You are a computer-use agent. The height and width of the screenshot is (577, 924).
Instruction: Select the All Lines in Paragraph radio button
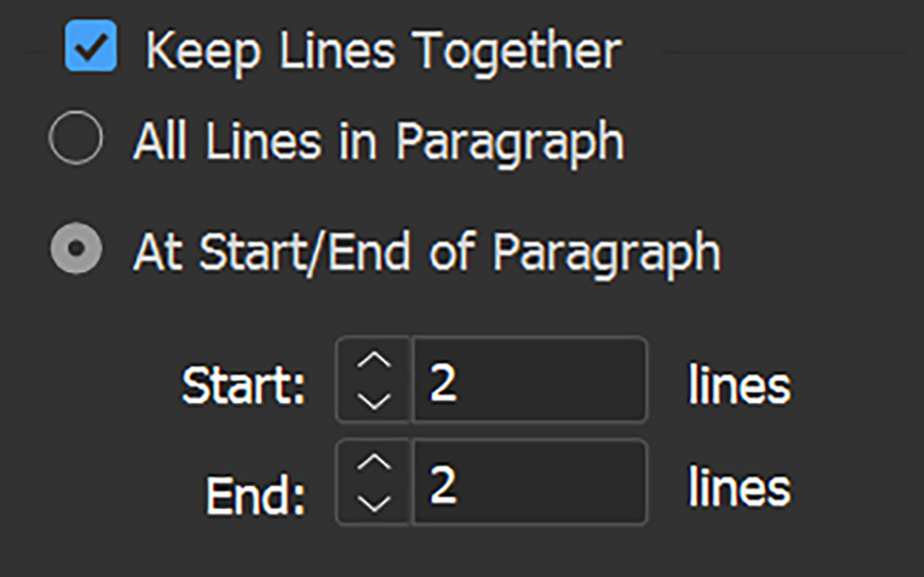[x=75, y=141]
